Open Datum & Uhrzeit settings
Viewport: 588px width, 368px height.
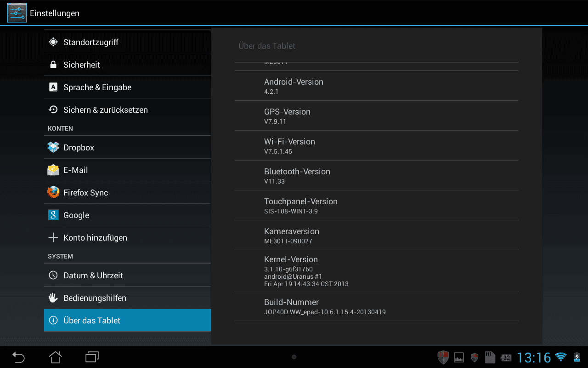coord(127,275)
